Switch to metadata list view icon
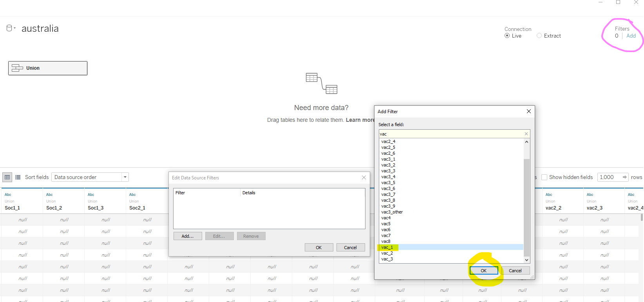The height and width of the screenshot is (302, 644). point(18,177)
